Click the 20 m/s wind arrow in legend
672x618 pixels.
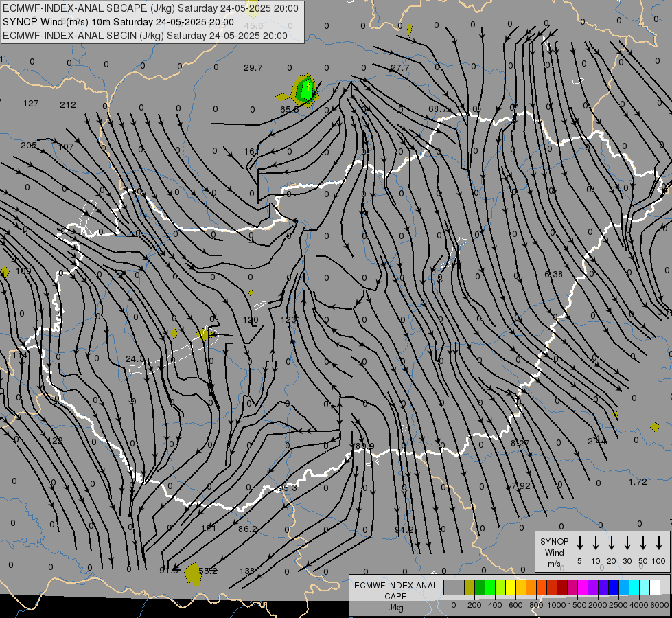pyautogui.click(x=611, y=543)
